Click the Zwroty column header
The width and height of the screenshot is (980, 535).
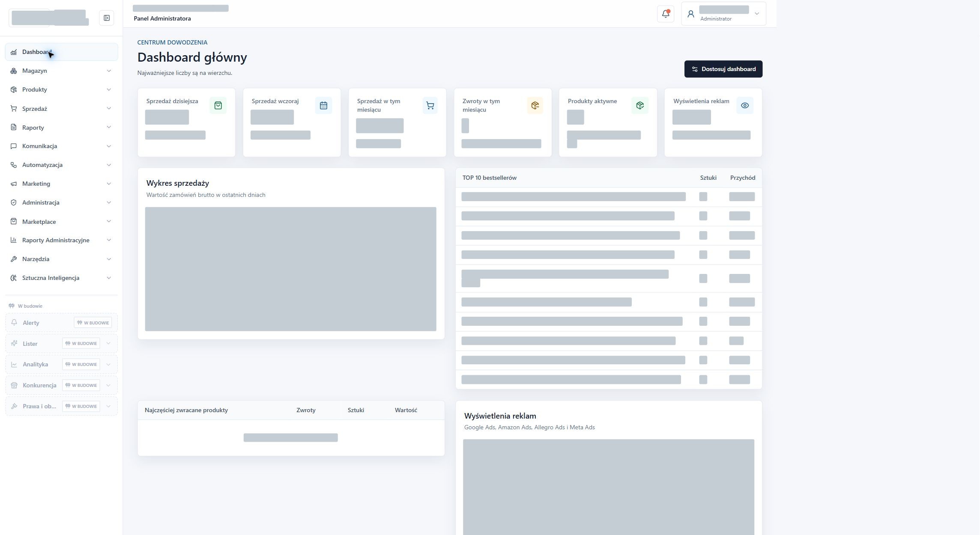tap(306, 410)
